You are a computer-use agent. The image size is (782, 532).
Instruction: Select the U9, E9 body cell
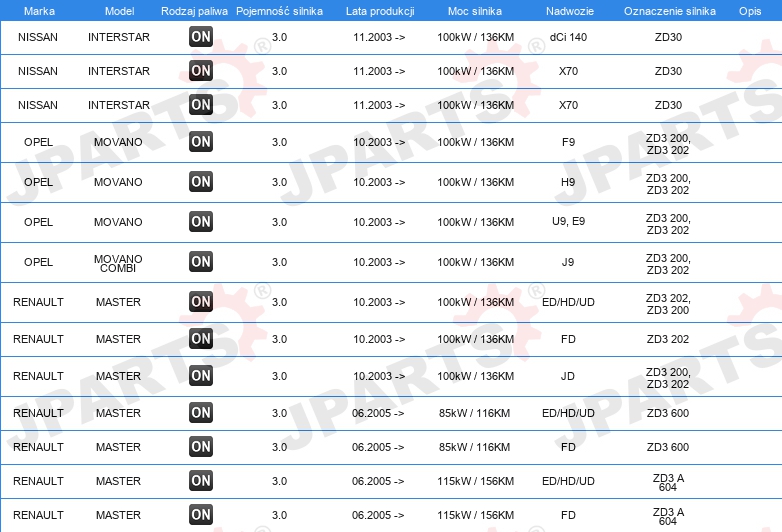pyautogui.click(x=568, y=221)
